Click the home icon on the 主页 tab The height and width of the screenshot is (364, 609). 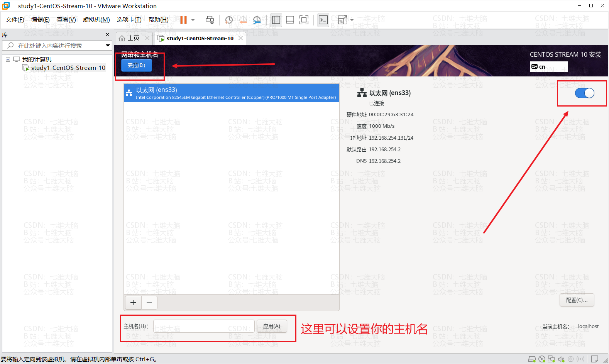point(122,38)
